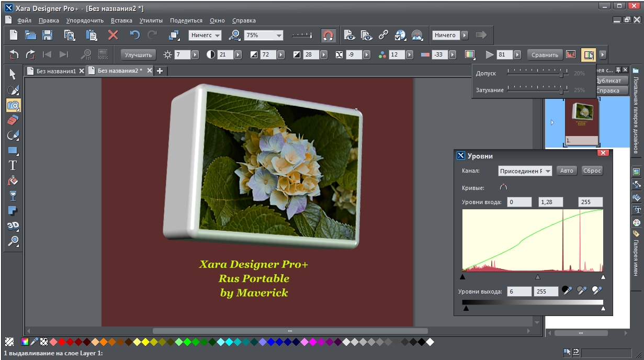644x360 pixels.
Task: Open the 75% zoom dropdown
Action: (x=279, y=36)
